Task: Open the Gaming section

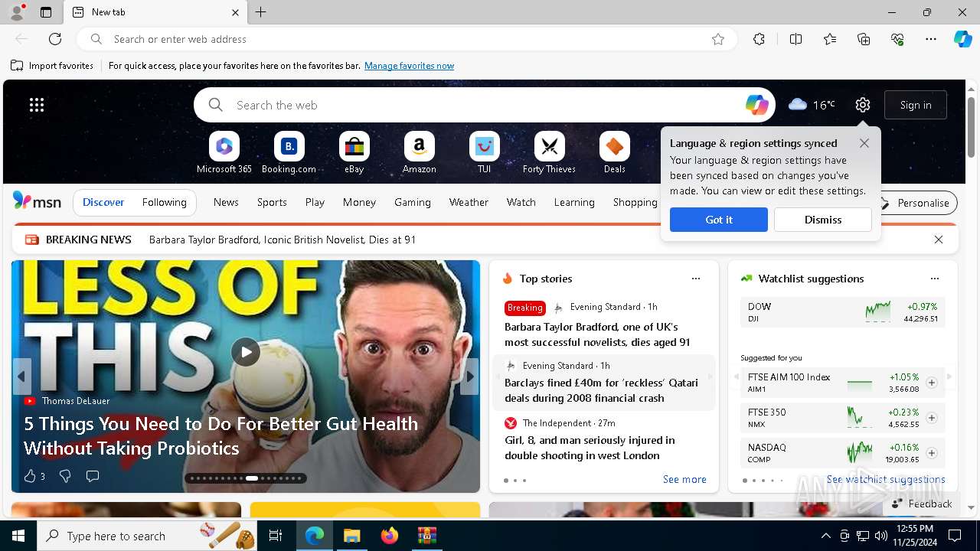Action: [413, 202]
